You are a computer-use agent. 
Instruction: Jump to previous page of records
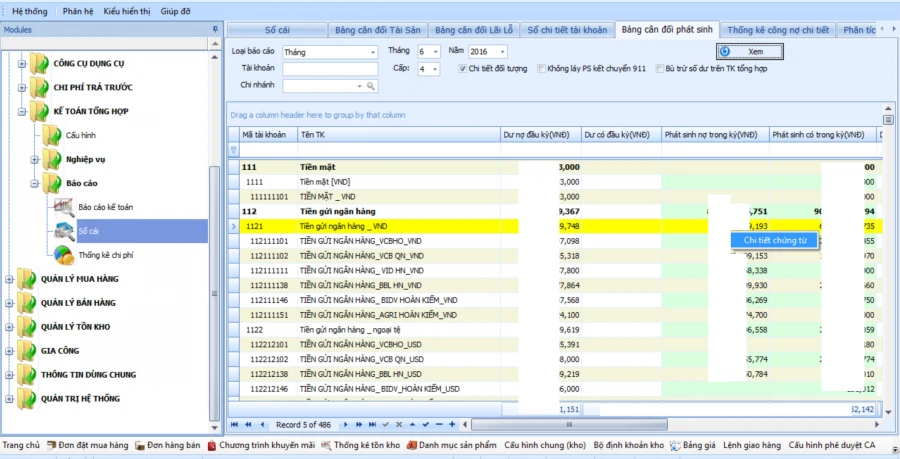pyautogui.click(x=248, y=425)
